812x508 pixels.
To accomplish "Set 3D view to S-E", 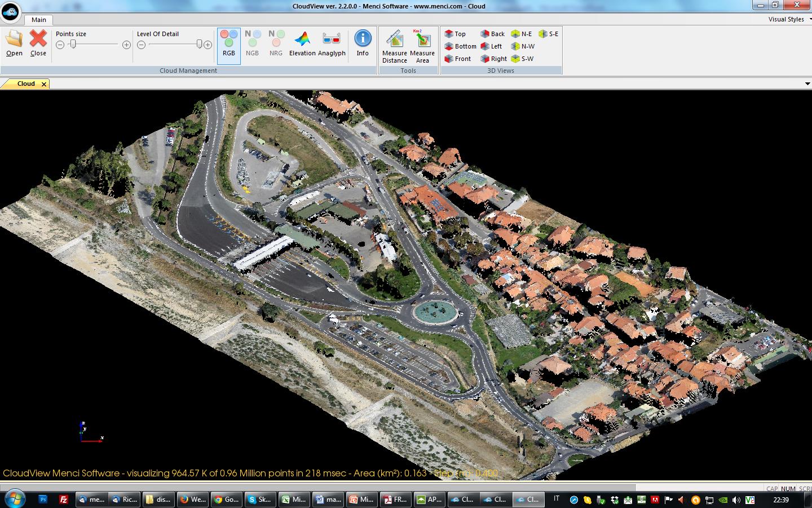I will coord(549,34).
